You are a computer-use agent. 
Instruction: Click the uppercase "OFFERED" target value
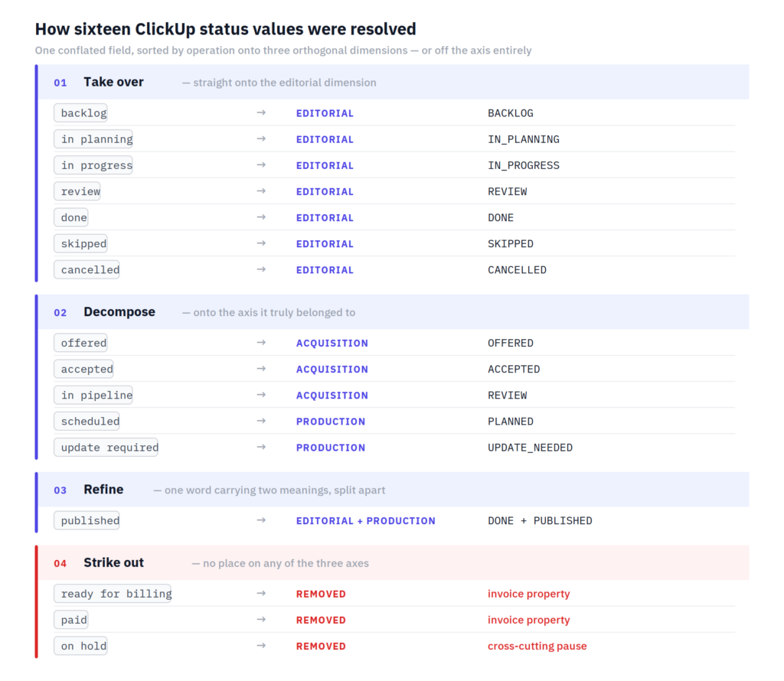click(x=511, y=344)
